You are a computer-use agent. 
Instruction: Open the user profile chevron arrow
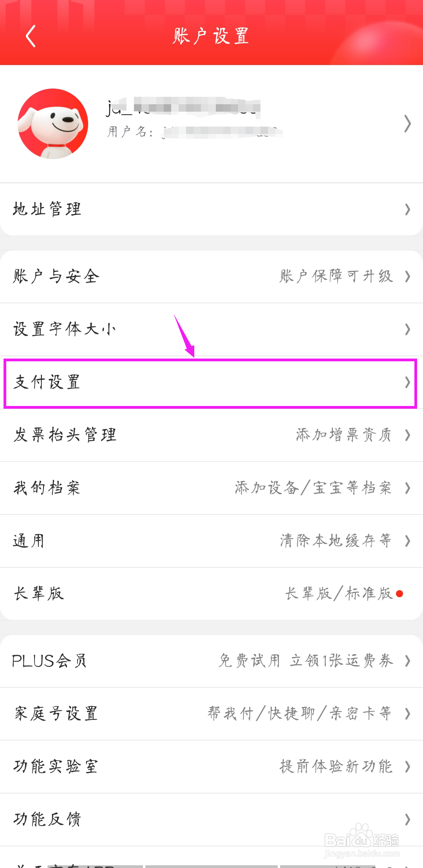pos(407,124)
